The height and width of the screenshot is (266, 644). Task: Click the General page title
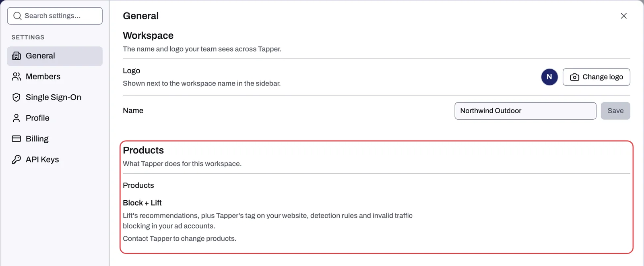click(x=140, y=16)
